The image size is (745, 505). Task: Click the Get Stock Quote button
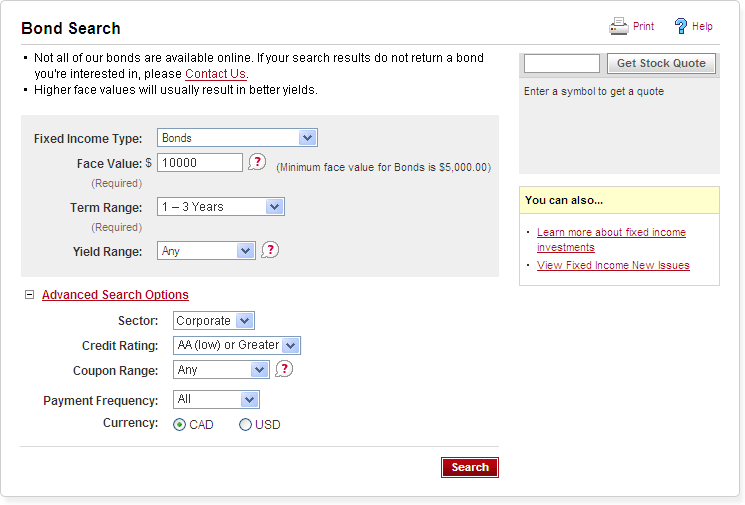[x=661, y=63]
